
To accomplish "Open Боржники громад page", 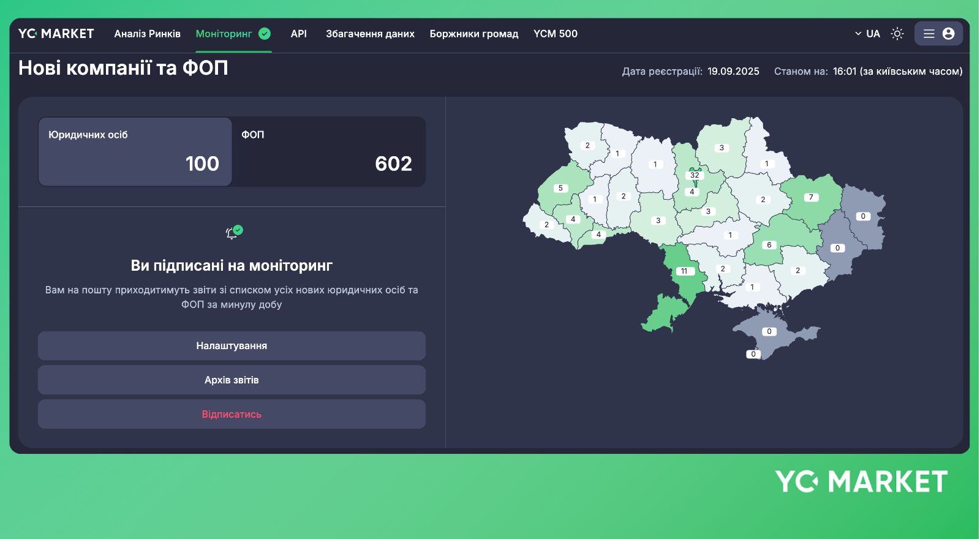I will click(x=474, y=34).
